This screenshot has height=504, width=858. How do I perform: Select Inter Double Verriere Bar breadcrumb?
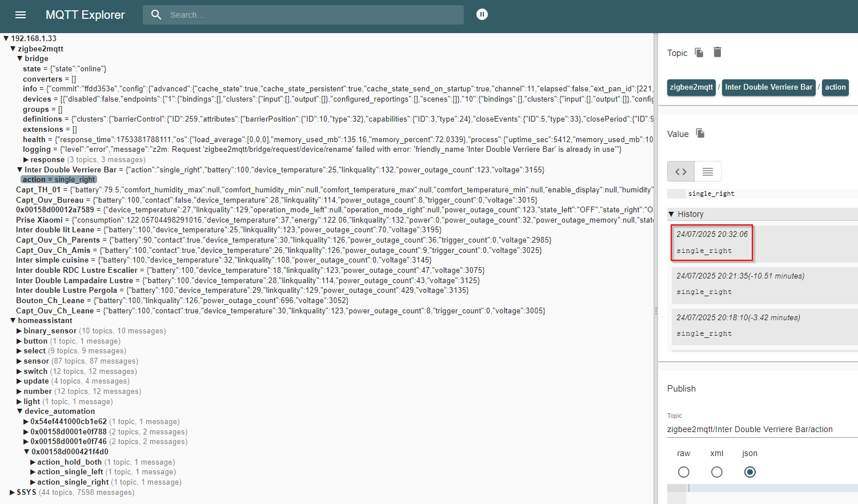(x=768, y=87)
